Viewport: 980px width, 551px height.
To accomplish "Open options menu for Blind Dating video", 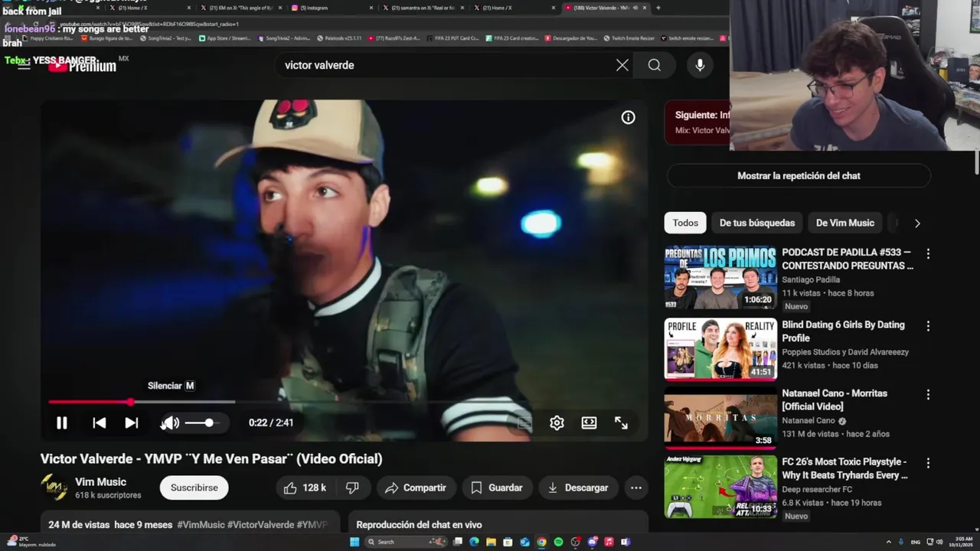I will tap(928, 326).
